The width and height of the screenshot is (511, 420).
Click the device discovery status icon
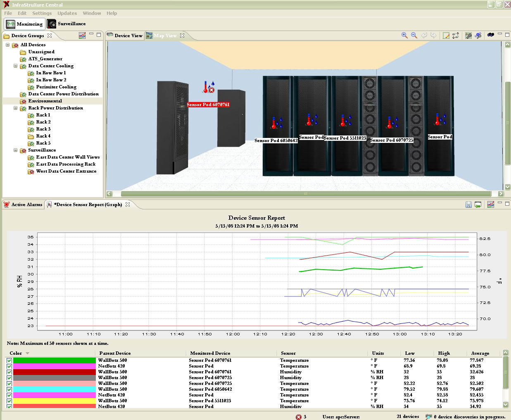[x=429, y=417]
